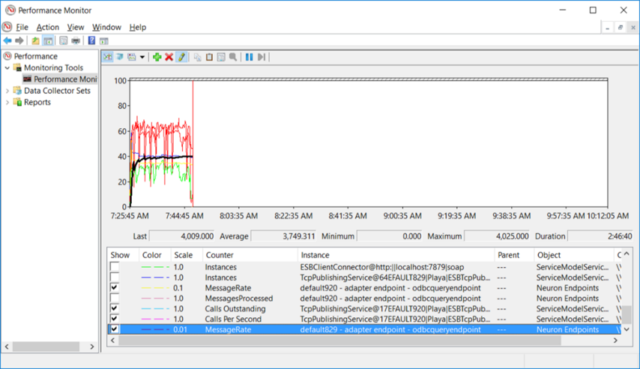Screen dimensions: 640x369
Task: Click the Average value field 3,749.311
Action: point(283,236)
